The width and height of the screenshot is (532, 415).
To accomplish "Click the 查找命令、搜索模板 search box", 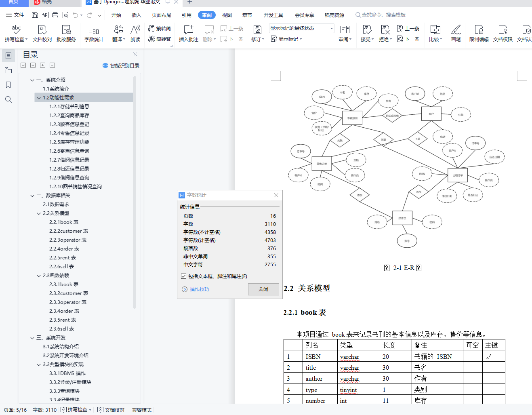I will [x=381, y=15].
